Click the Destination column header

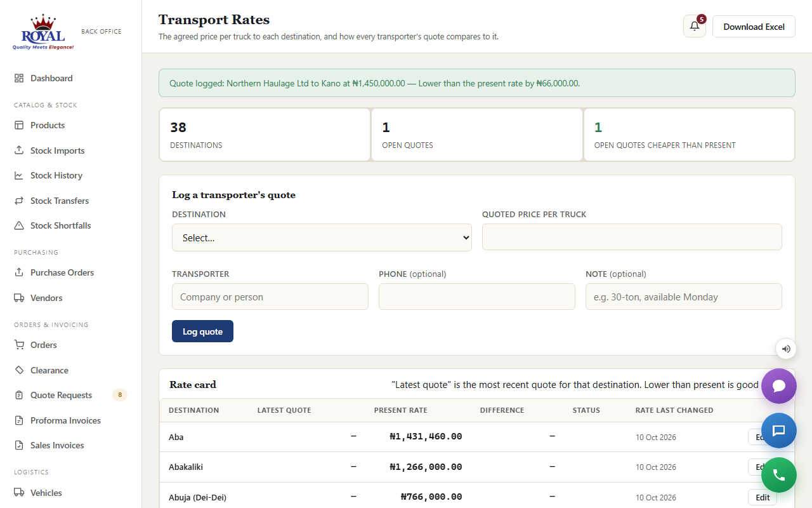coord(193,410)
